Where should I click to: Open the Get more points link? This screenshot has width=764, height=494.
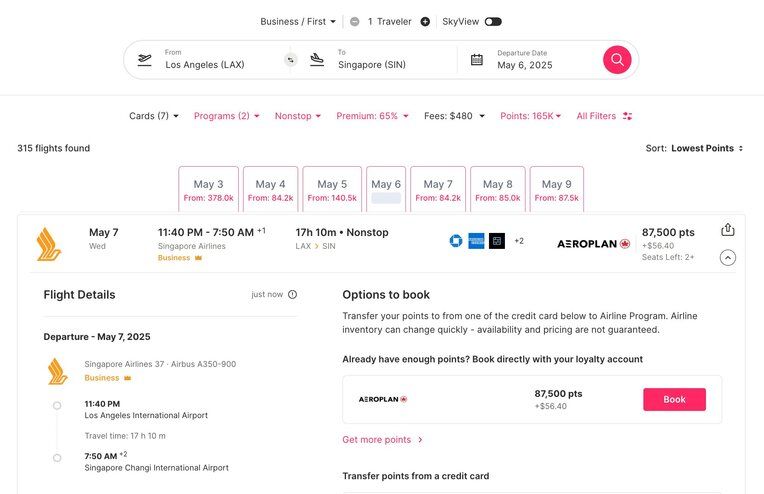(382, 440)
